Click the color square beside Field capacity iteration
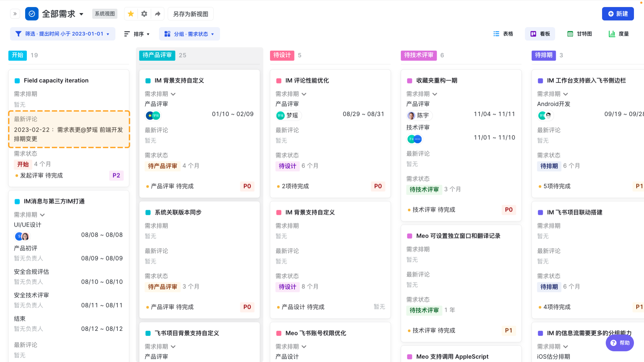Screen dimensions: 644x362 pyautogui.click(x=17, y=81)
